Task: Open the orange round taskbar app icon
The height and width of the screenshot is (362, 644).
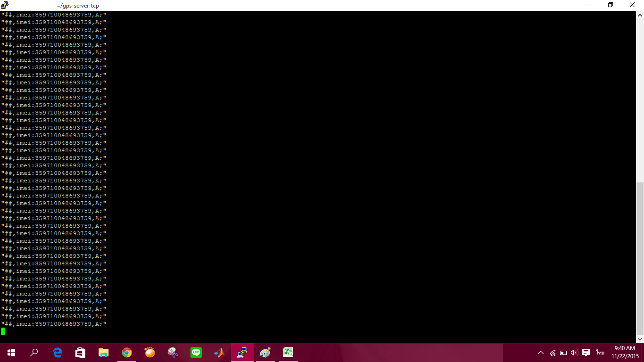Action: [150, 353]
